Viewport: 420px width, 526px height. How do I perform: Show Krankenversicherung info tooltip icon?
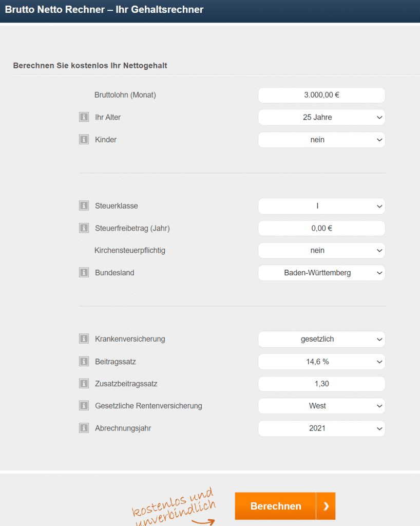click(84, 339)
